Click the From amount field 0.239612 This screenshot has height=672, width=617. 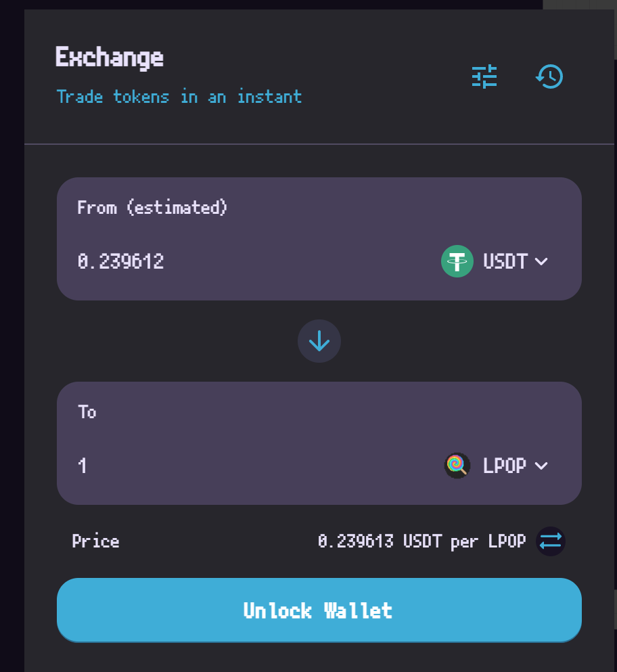[253, 261]
